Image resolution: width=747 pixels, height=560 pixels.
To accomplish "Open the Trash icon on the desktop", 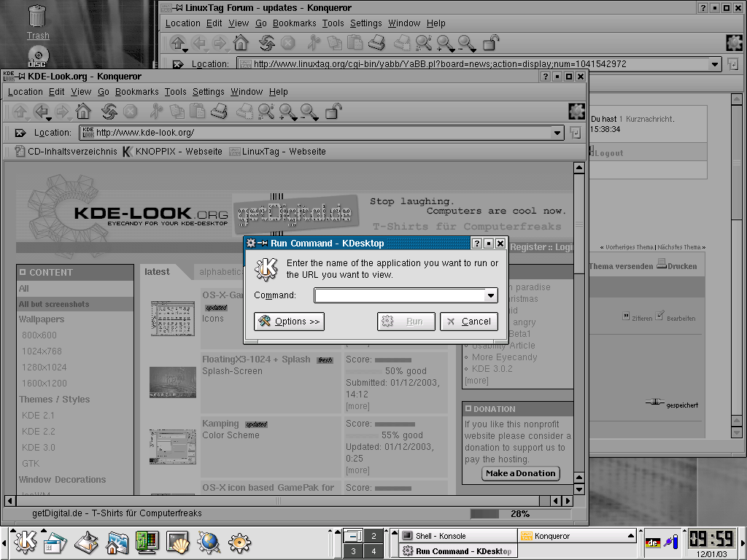I will point(37,22).
